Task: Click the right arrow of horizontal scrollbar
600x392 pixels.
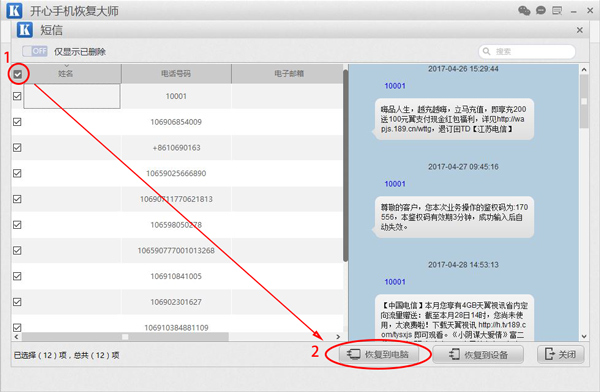Action: click(x=338, y=337)
